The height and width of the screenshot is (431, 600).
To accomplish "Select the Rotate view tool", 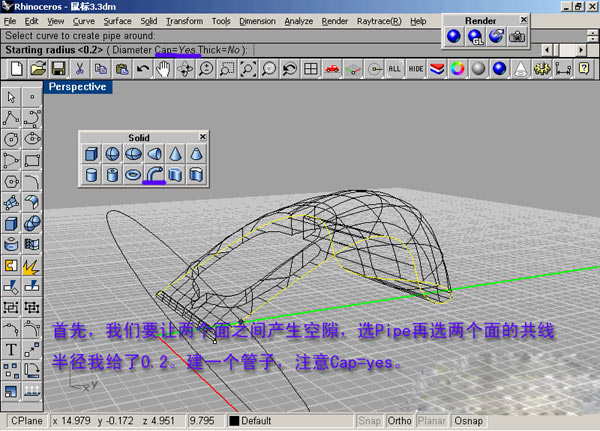I will pos(185,69).
